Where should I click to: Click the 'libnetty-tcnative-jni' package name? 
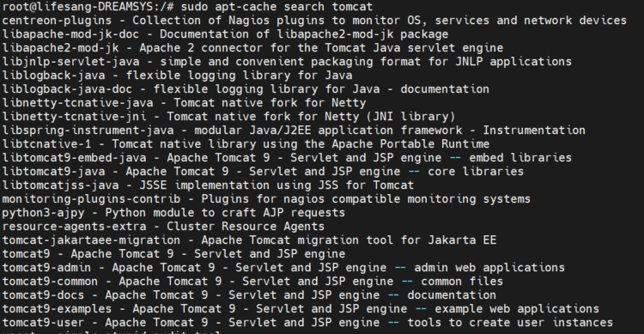coord(74,117)
